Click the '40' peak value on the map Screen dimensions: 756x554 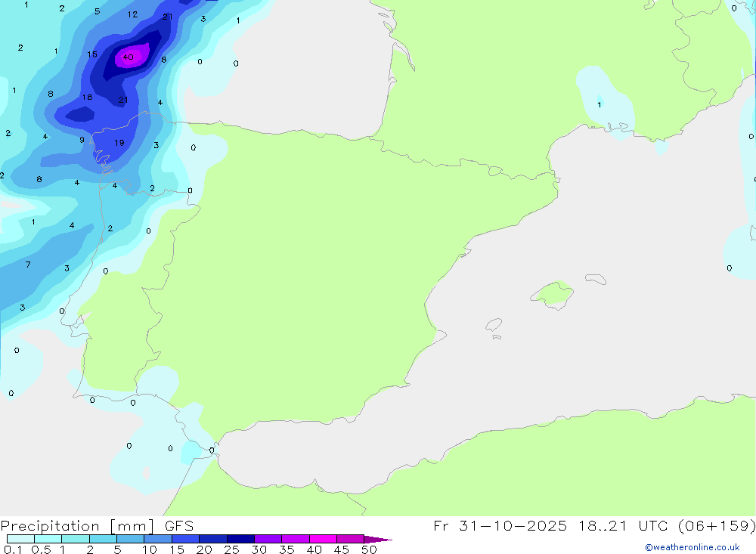(x=128, y=57)
